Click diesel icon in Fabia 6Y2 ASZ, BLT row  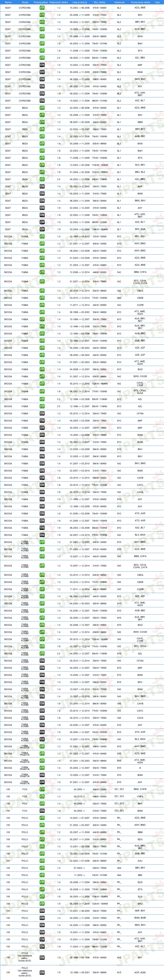pos(42,528)
